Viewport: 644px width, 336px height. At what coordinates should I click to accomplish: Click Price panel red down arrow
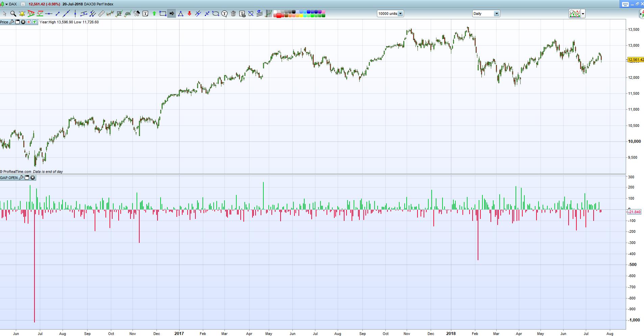(29, 22)
